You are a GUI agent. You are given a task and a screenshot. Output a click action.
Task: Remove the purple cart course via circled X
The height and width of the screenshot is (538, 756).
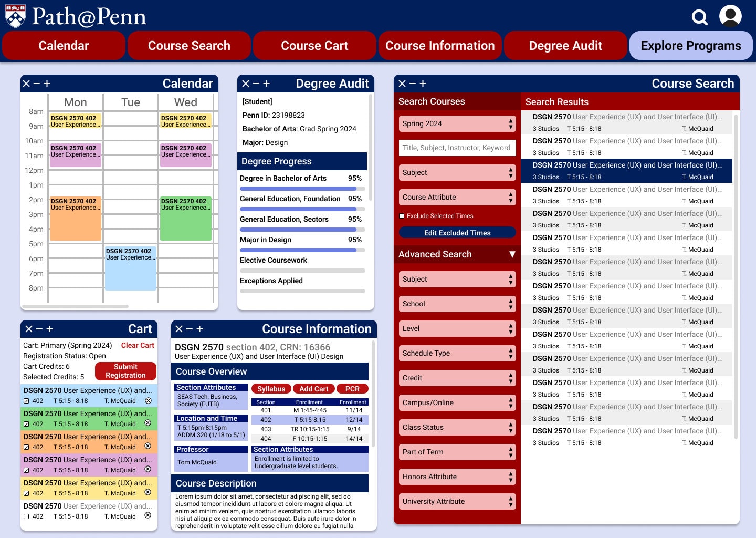[148, 469]
